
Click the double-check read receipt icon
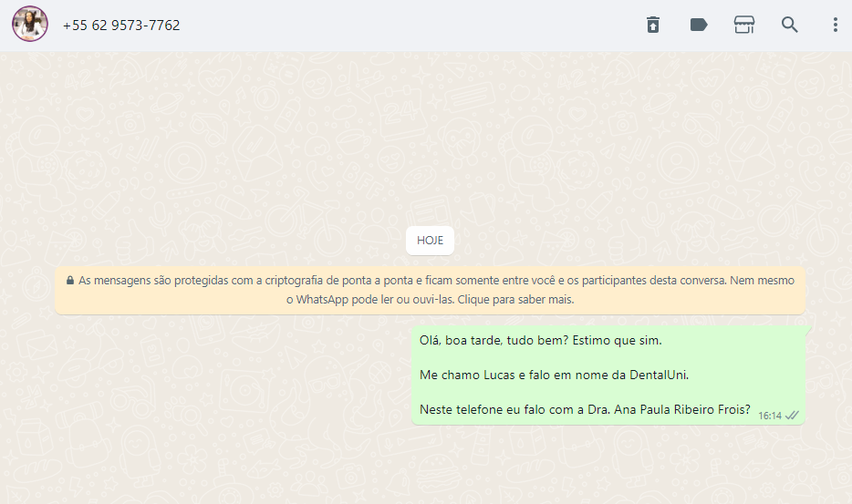792,416
